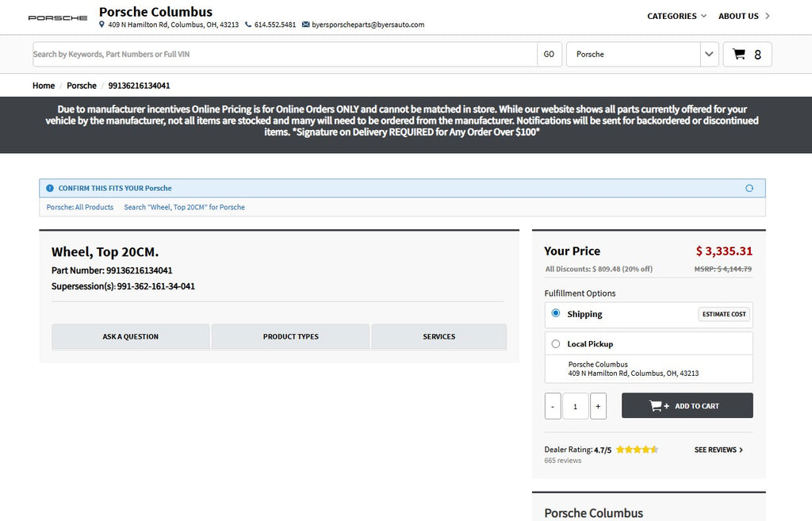Click the map pin address icon
The height and width of the screenshot is (521, 812).
(101, 25)
